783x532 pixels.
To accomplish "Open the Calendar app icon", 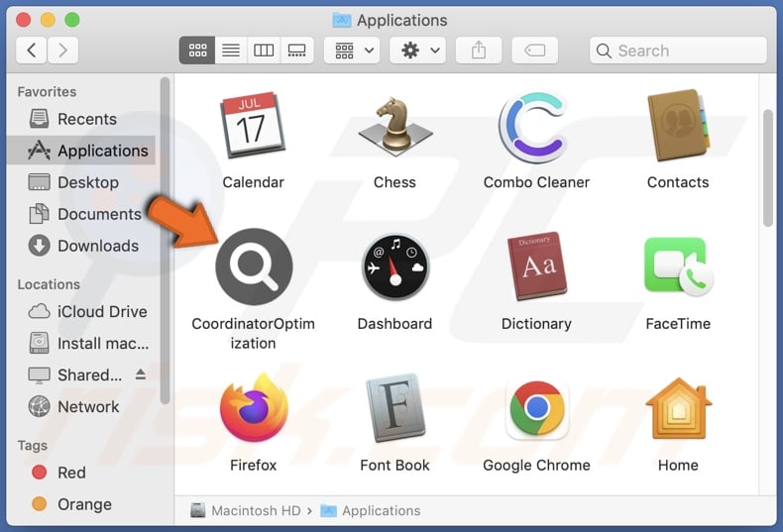I will pos(253,125).
